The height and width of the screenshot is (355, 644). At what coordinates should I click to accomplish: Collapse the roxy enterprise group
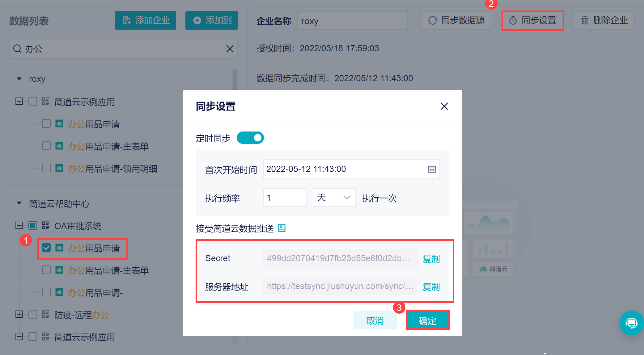tap(19, 79)
